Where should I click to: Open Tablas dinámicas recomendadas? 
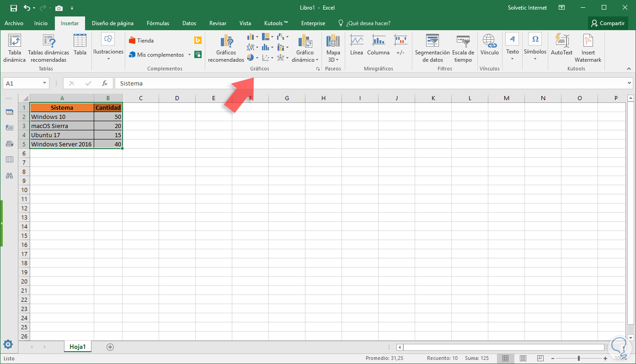pyautogui.click(x=48, y=48)
